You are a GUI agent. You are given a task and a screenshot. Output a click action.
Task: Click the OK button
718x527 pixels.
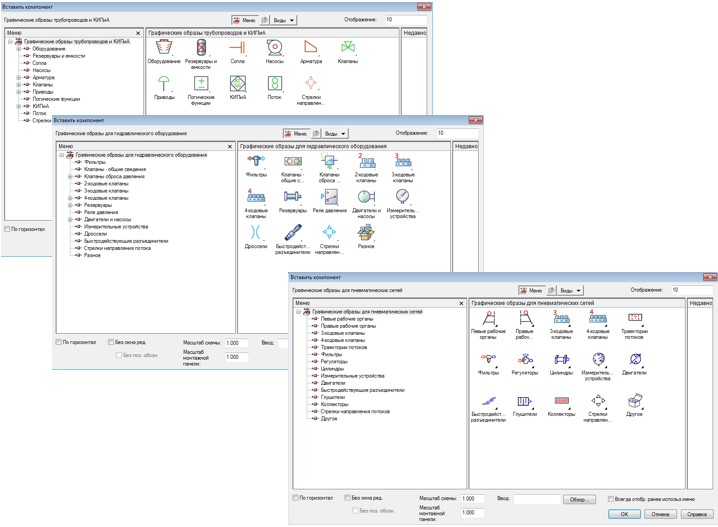(625, 514)
